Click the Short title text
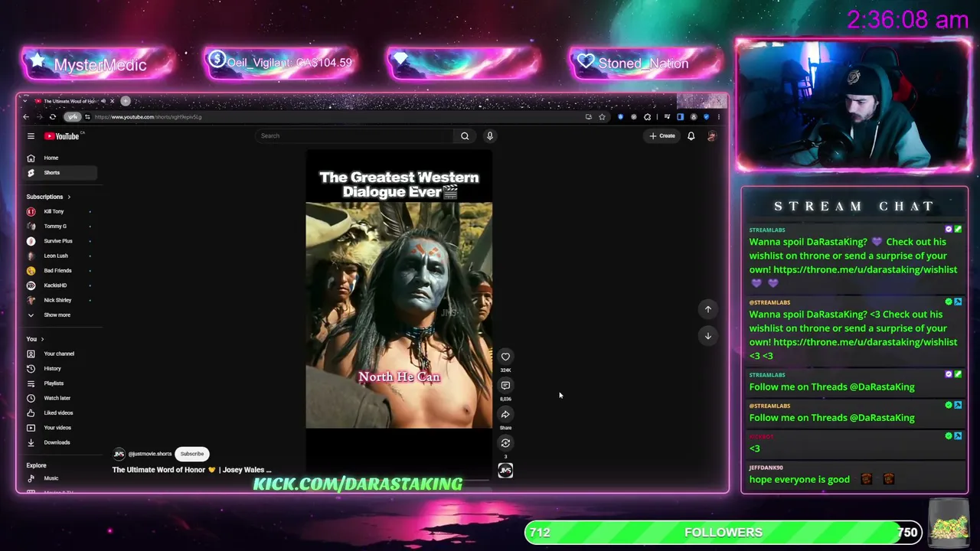The image size is (980, 551). coord(191,470)
